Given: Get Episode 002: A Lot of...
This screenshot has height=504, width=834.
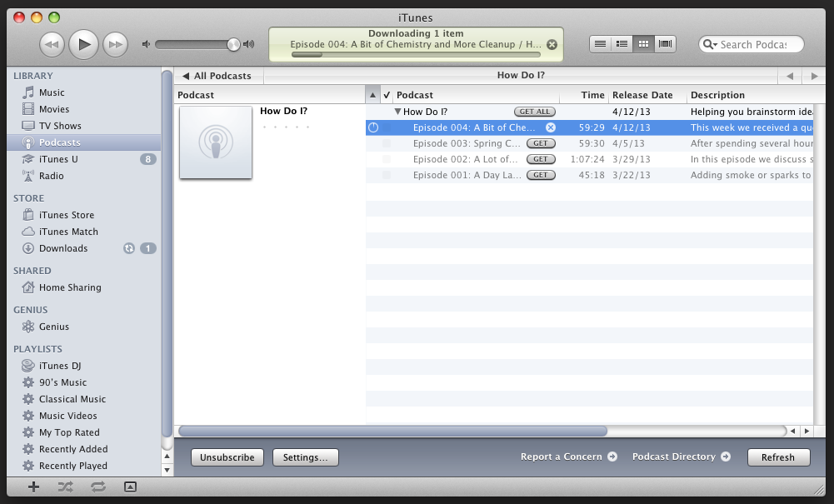Looking at the screenshot, I should [x=541, y=159].
